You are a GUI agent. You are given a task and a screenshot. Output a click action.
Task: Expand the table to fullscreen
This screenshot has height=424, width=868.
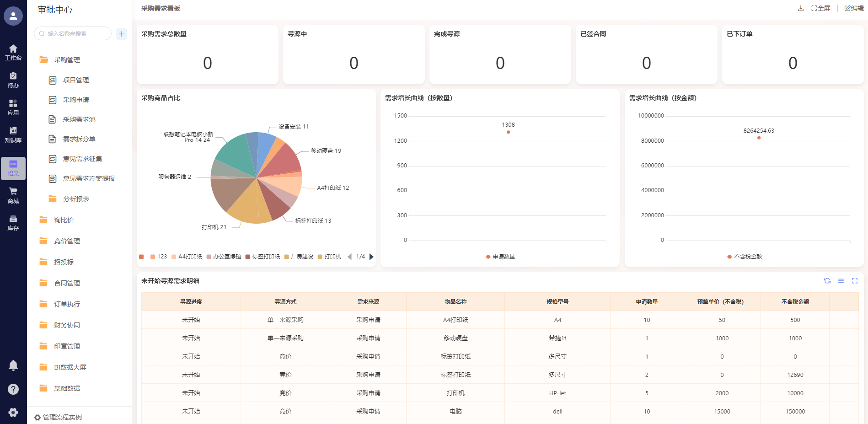tap(854, 281)
